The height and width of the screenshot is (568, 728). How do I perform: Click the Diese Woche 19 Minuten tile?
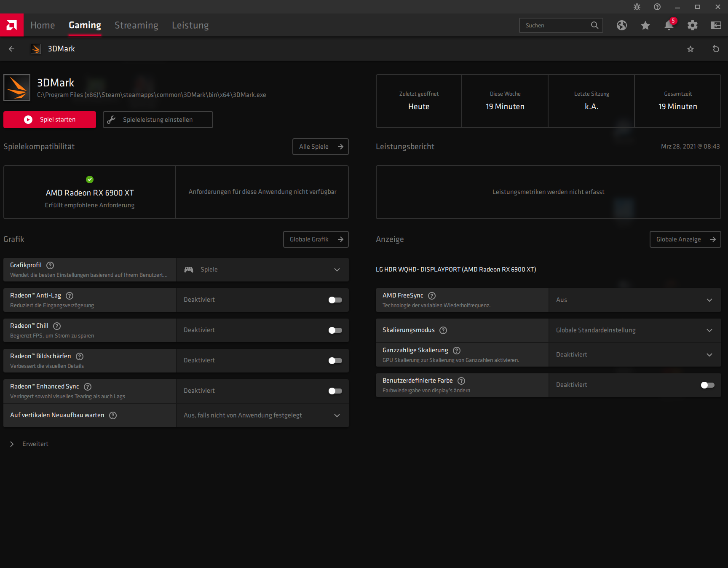(505, 101)
